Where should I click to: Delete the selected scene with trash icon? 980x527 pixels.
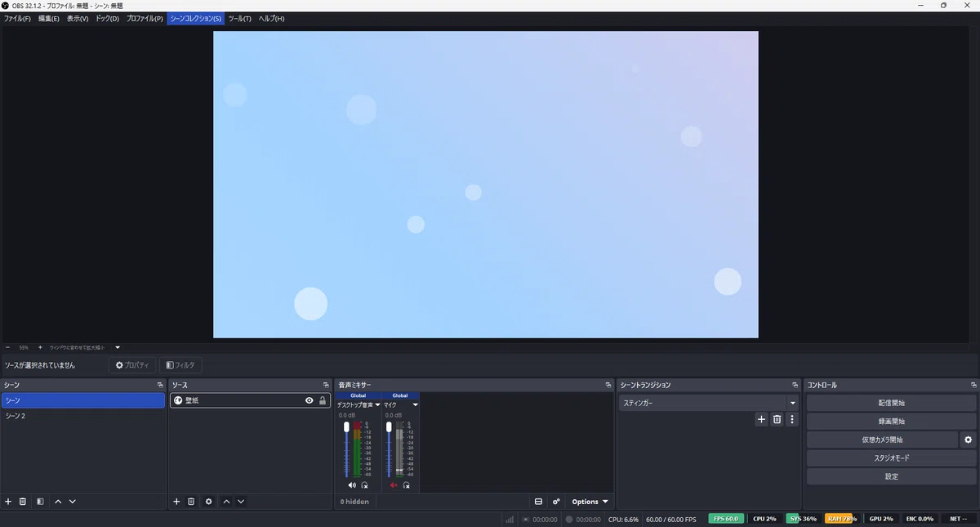23,502
